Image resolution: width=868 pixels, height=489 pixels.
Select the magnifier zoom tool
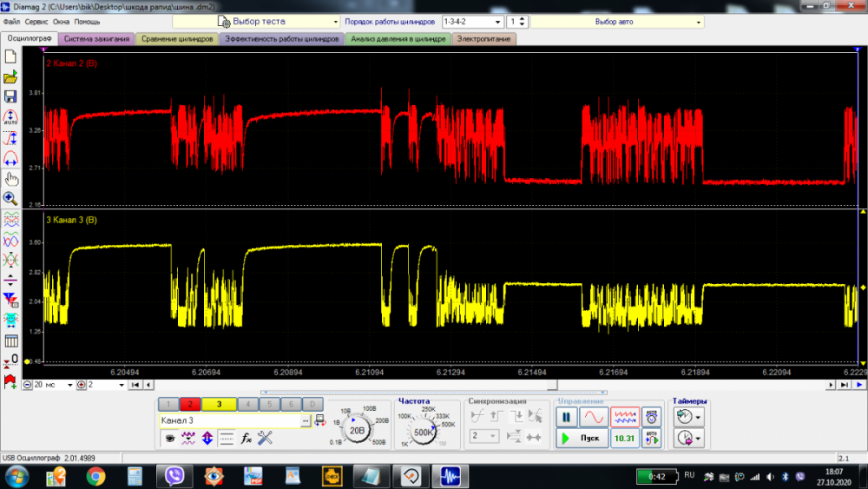point(10,198)
